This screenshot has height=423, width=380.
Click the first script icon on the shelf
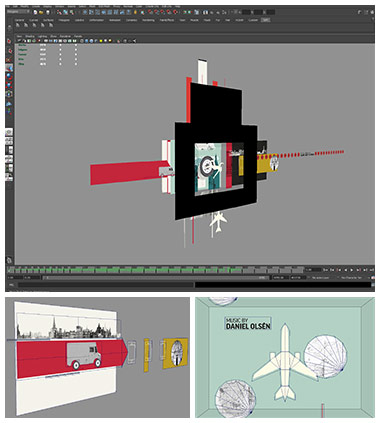pos(17,25)
